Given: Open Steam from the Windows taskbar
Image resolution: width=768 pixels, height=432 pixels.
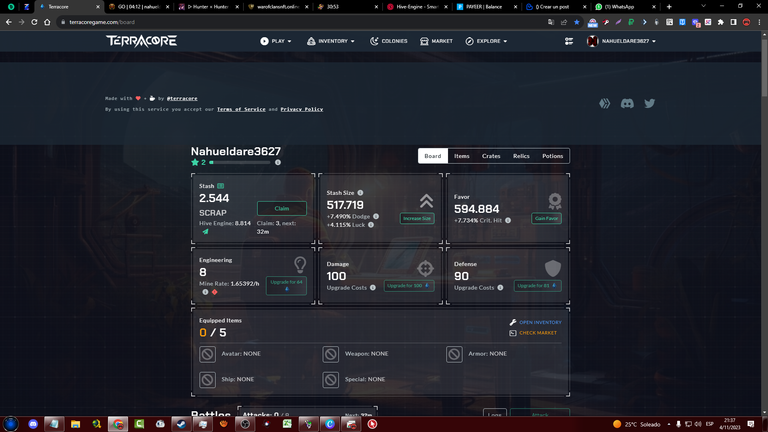Looking at the screenshot, I should pos(181,424).
